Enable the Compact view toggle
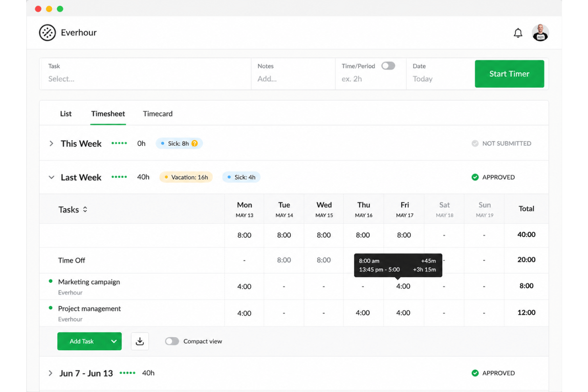 (x=172, y=341)
